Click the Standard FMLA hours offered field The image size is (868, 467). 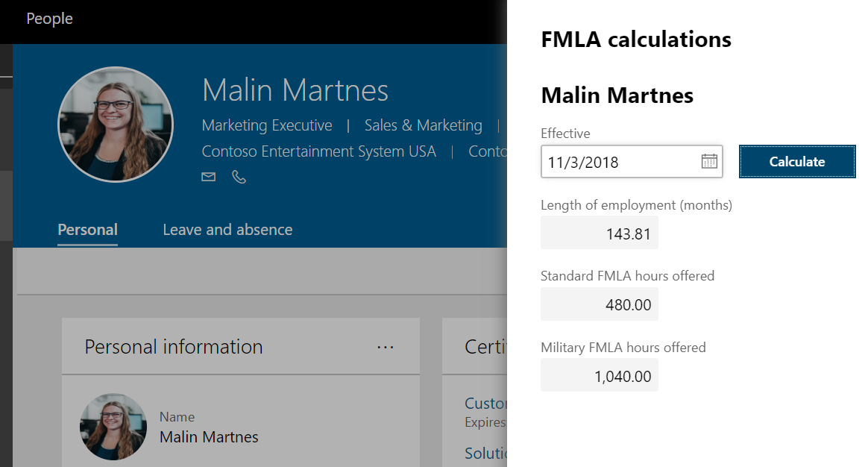click(x=600, y=304)
